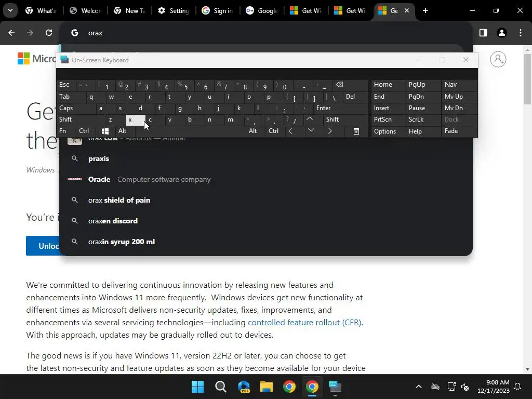Open the tab search chevron
Viewport: 532px width, 399px height.
[10, 10]
